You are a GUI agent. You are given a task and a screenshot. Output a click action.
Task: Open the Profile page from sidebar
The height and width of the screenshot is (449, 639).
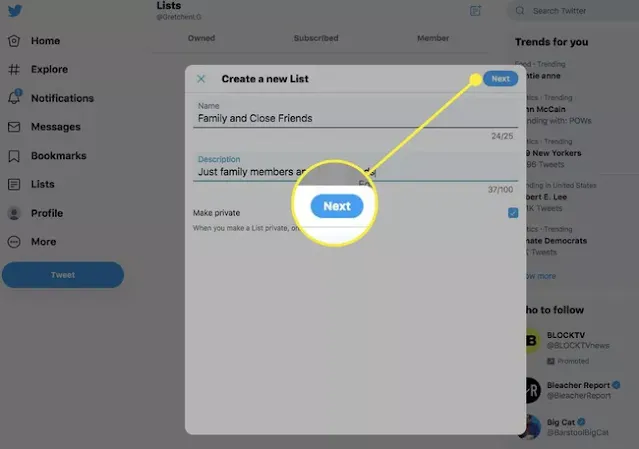(47, 213)
